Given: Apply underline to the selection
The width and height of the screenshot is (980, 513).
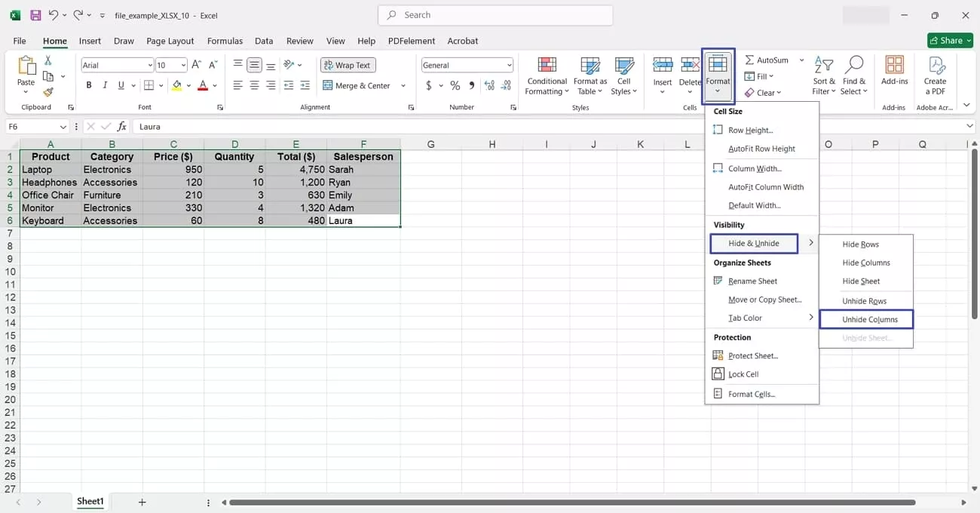Looking at the screenshot, I should [121, 84].
